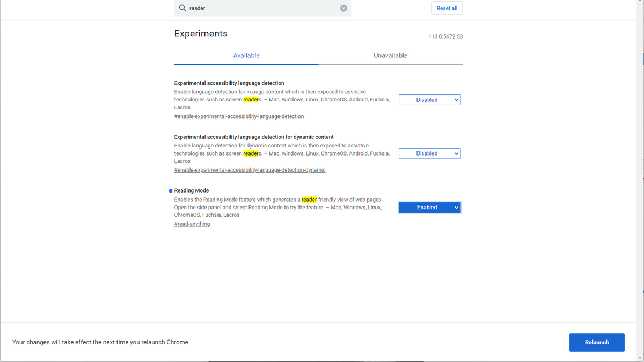644x362 pixels.
Task: Click the chevron on the second Disabled dropdown
Action: pyautogui.click(x=455, y=153)
